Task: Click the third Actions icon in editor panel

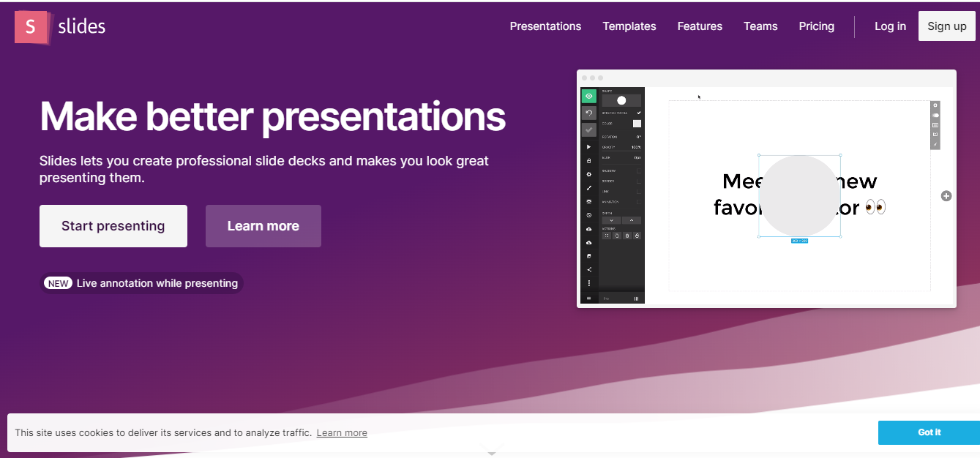Action: pyautogui.click(x=627, y=236)
